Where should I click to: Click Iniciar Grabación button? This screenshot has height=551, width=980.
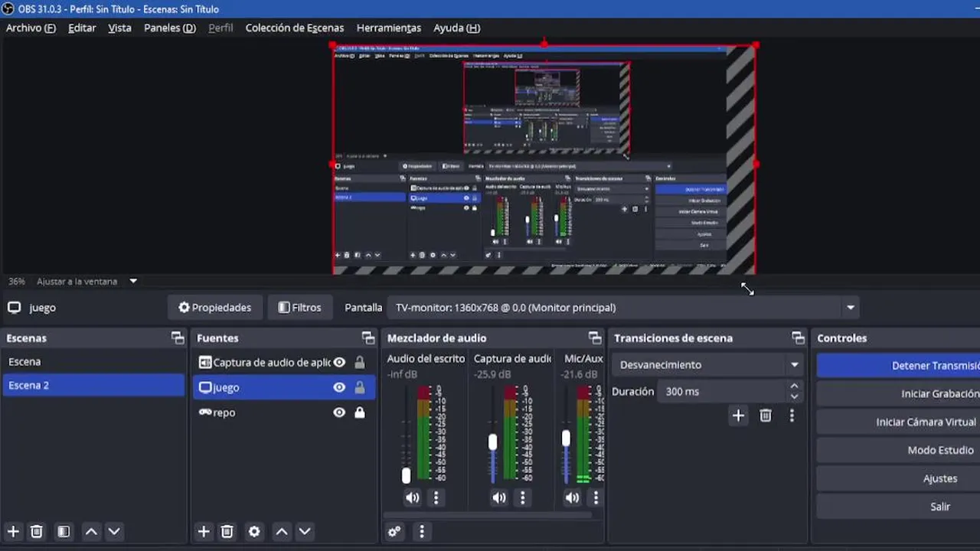[898, 393]
